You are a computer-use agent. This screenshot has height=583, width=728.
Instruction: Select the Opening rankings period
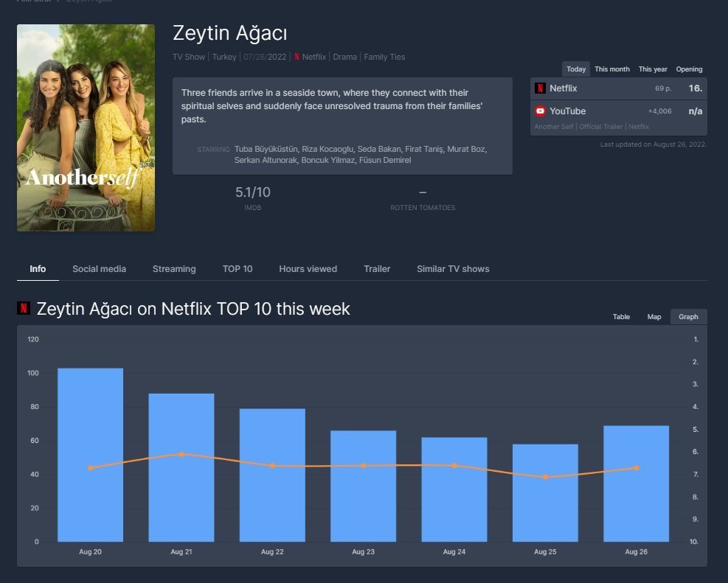point(689,69)
